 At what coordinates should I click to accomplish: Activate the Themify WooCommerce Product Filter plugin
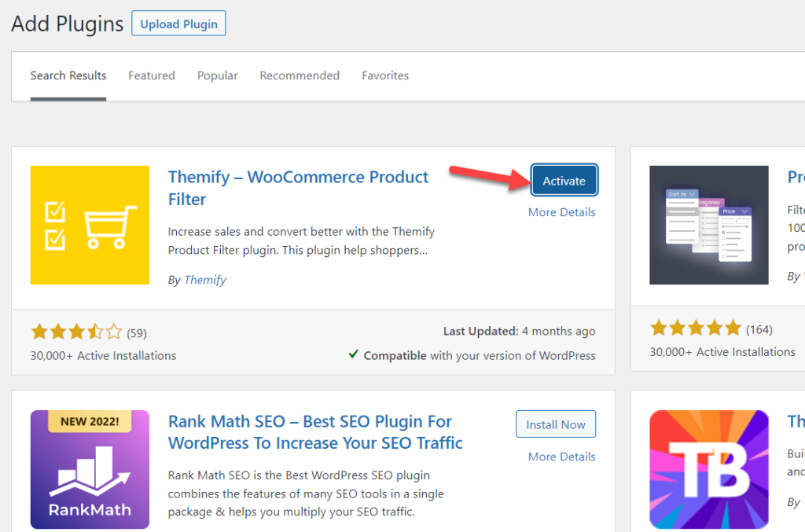(x=564, y=181)
